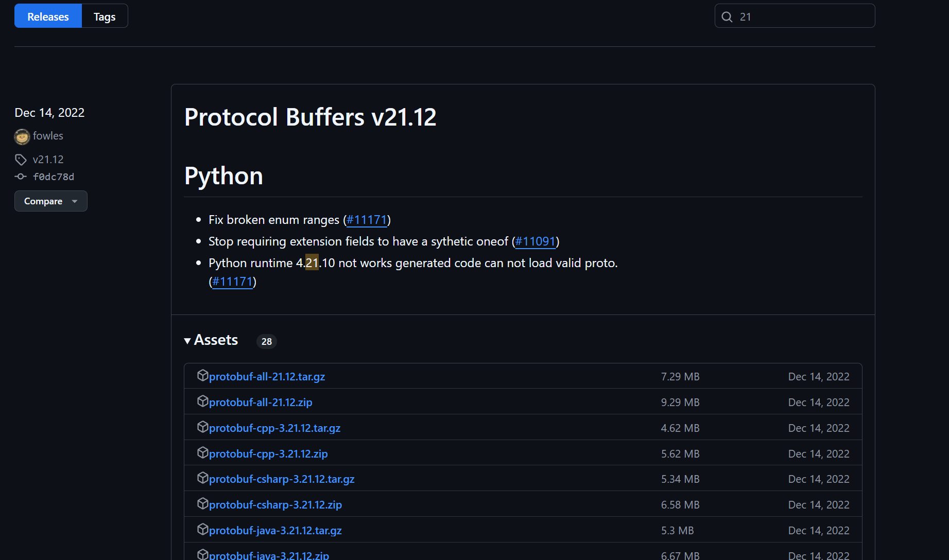Open the #11171 link after enum ranges
949x560 pixels.
point(367,220)
